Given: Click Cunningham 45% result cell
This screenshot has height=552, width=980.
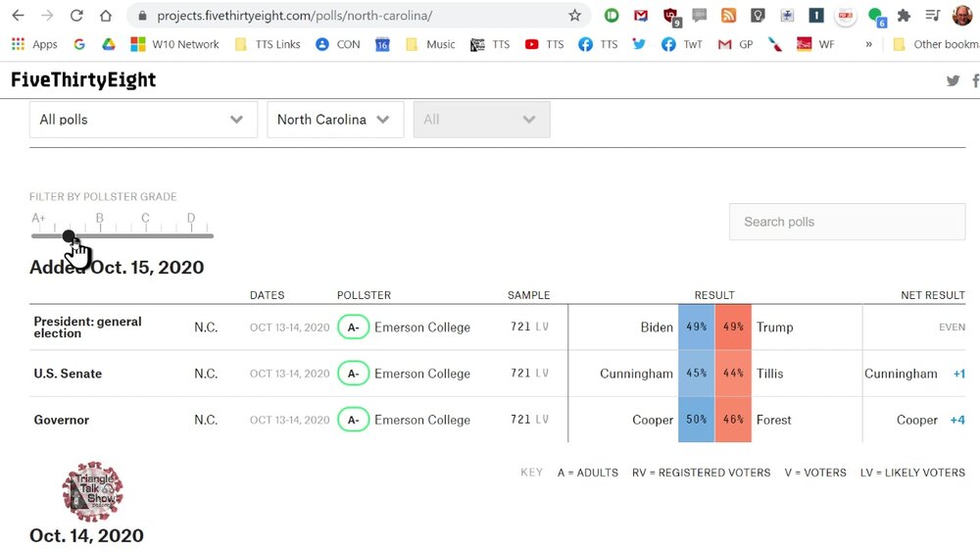Looking at the screenshot, I should pos(696,374).
